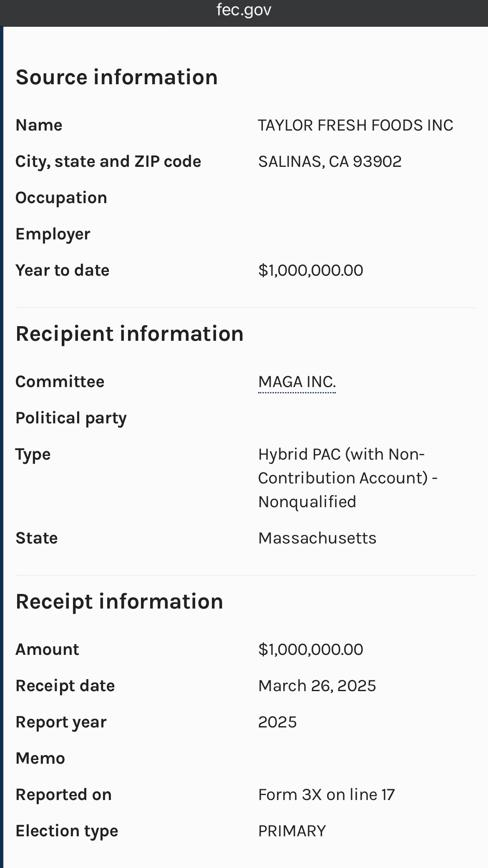This screenshot has height=868, width=488.
Task: Click the Occupation field label
Action: [61, 198]
